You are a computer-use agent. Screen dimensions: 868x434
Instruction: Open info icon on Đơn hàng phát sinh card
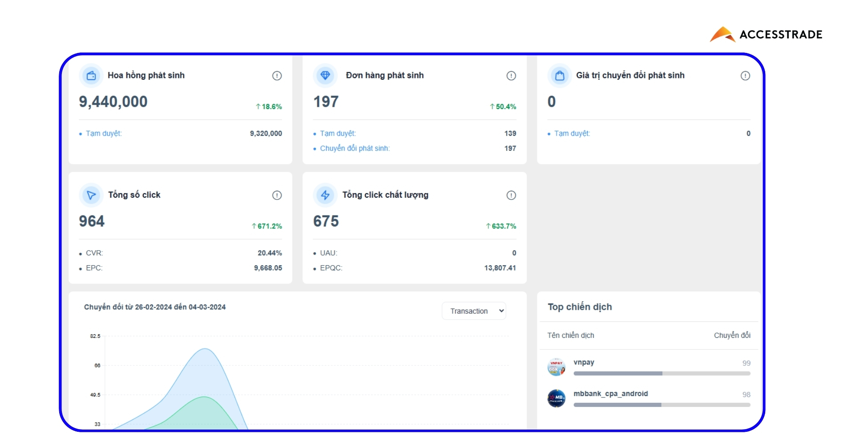click(511, 76)
